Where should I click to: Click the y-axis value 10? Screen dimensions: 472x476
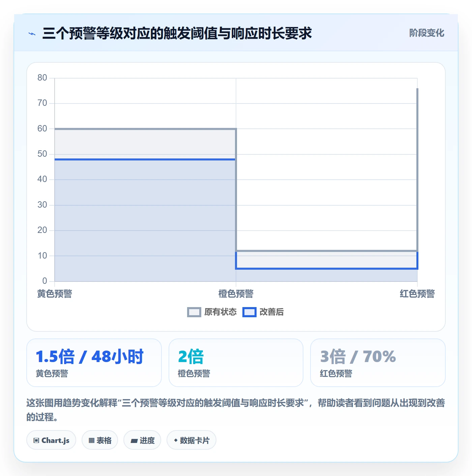[42, 256]
